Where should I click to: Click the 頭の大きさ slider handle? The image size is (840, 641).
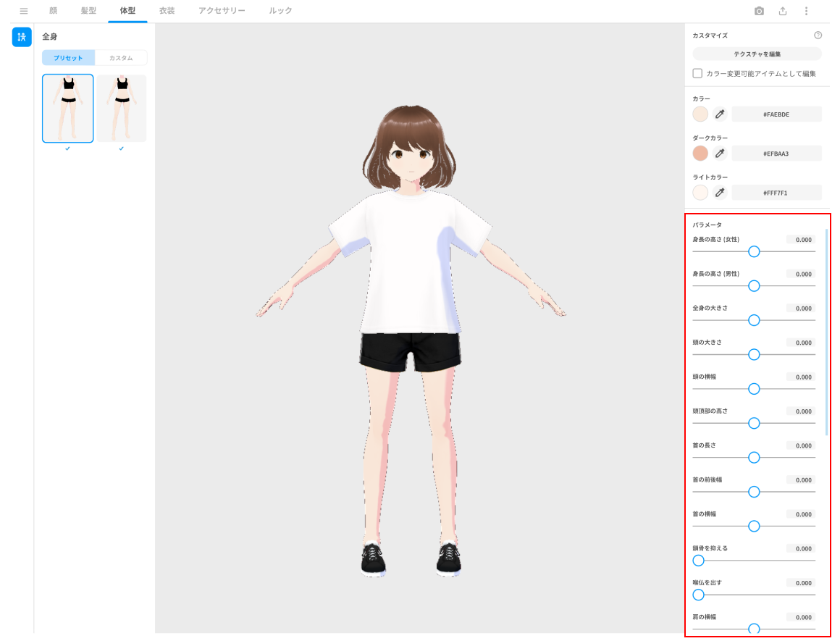[754, 354]
